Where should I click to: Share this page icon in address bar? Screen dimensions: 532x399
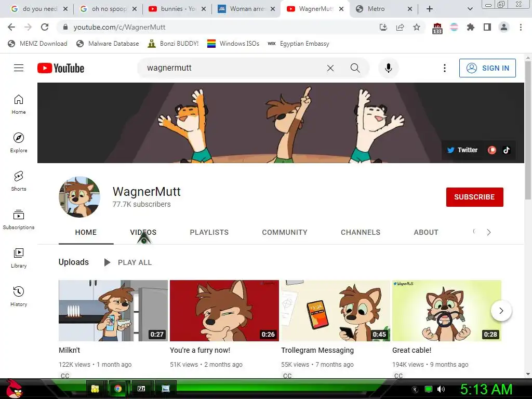coord(400,27)
